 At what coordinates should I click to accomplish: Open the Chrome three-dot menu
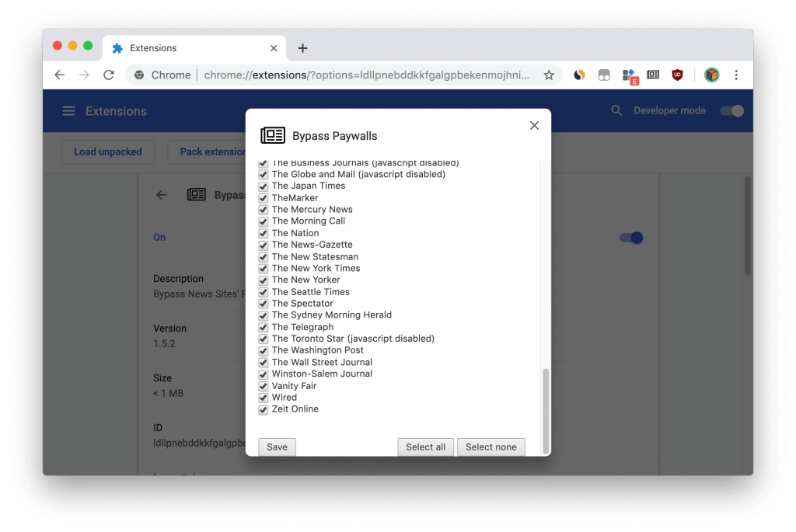736,75
